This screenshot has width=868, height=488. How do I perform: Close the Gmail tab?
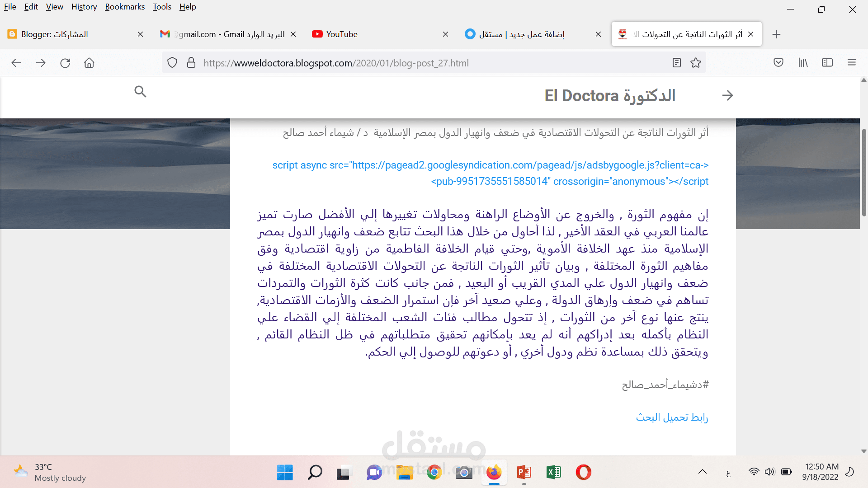(x=293, y=34)
